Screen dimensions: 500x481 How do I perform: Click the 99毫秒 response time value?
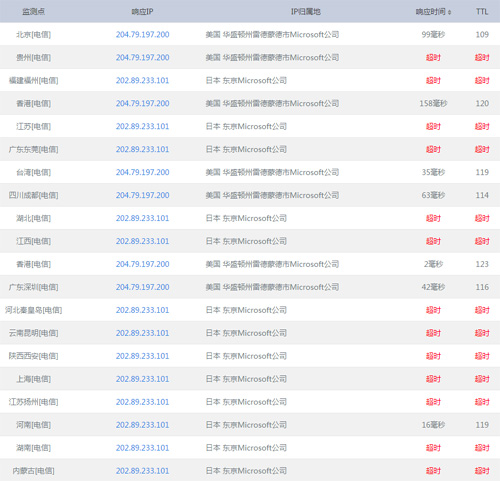click(433, 34)
